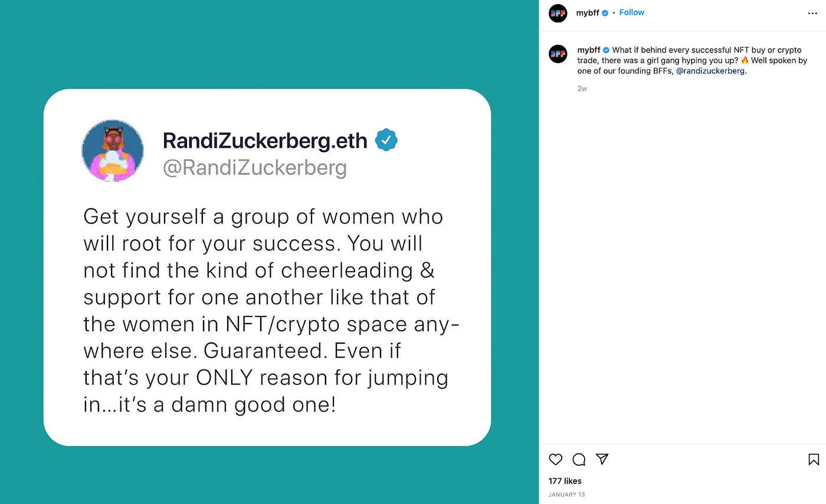Click RandiZuckerberg.eth avatar in the tweet image

coord(113,150)
